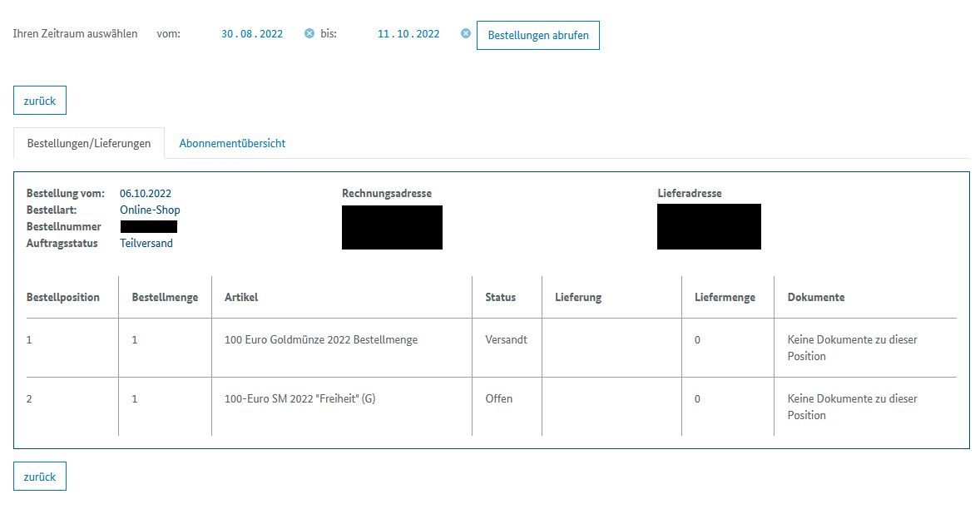Clear the end date with the x icon
Image resolution: width=980 pixels, height=509 pixels.
click(466, 34)
